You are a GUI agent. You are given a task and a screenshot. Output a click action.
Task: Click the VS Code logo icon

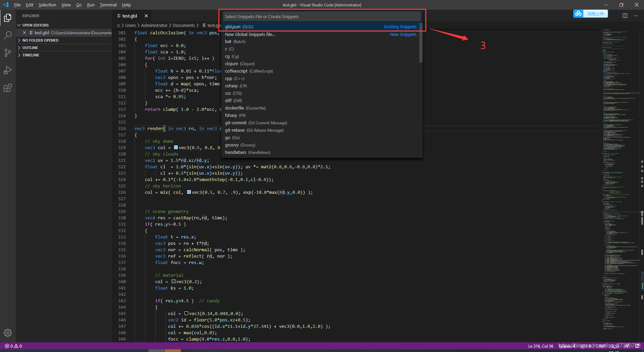(x=6, y=5)
